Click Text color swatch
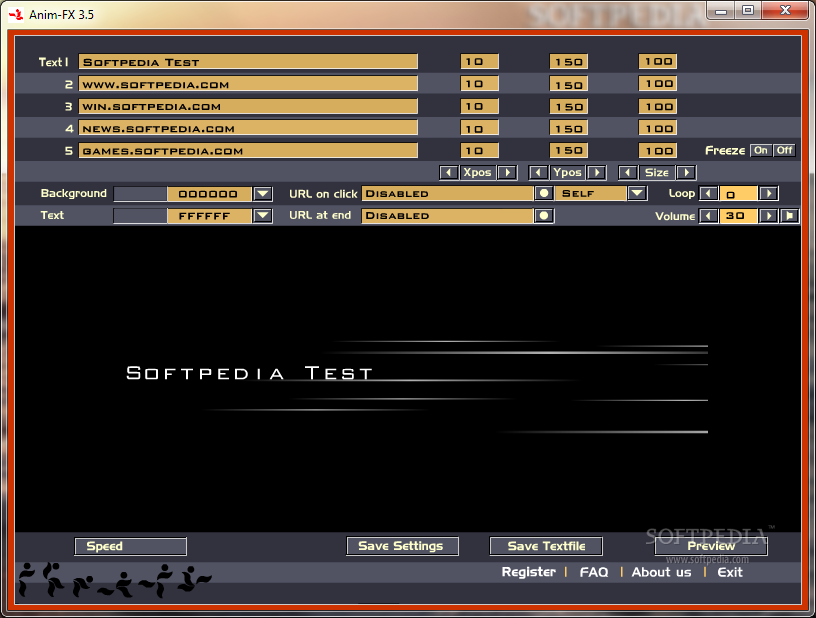The height and width of the screenshot is (618, 816). coord(140,216)
